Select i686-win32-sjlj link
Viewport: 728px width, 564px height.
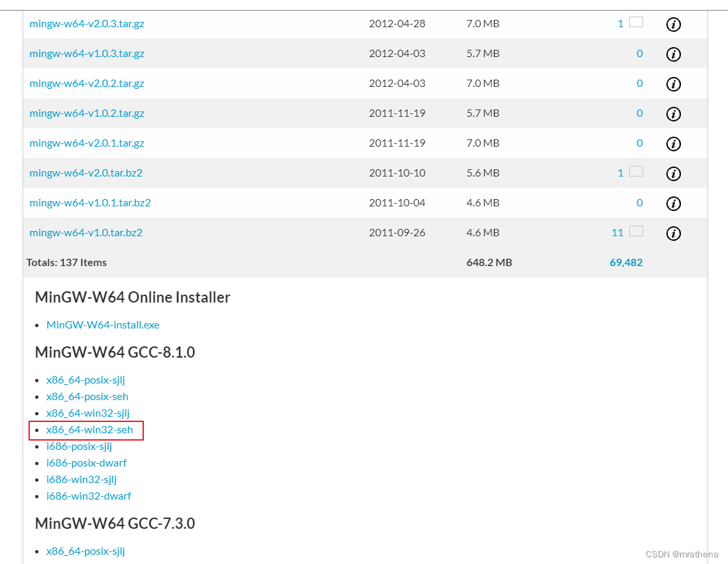pyautogui.click(x=82, y=480)
